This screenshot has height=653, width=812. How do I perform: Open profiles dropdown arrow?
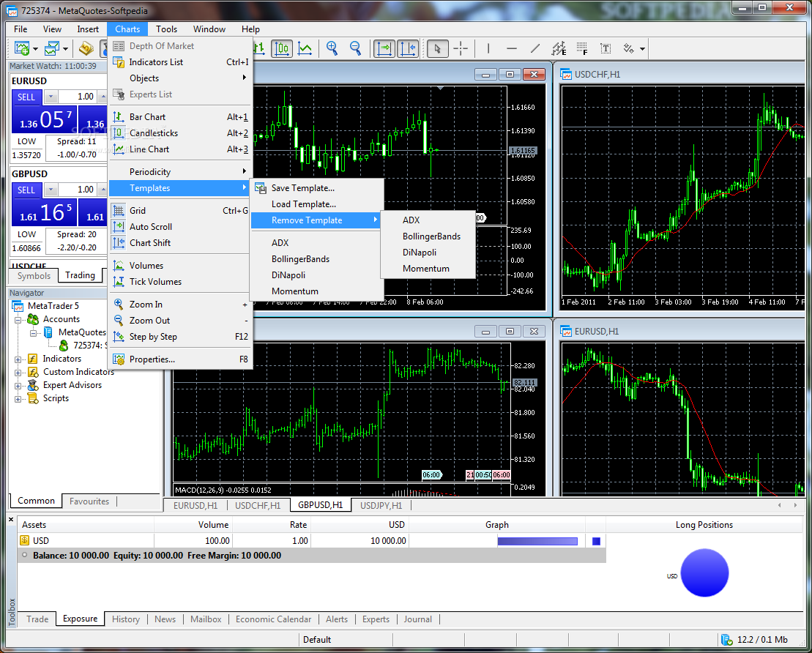click(65, 49)
